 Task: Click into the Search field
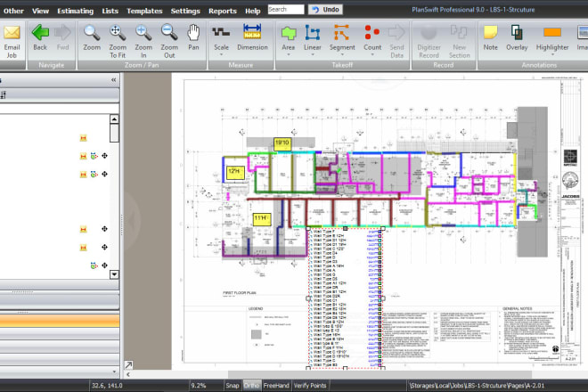tap(286, 10)
